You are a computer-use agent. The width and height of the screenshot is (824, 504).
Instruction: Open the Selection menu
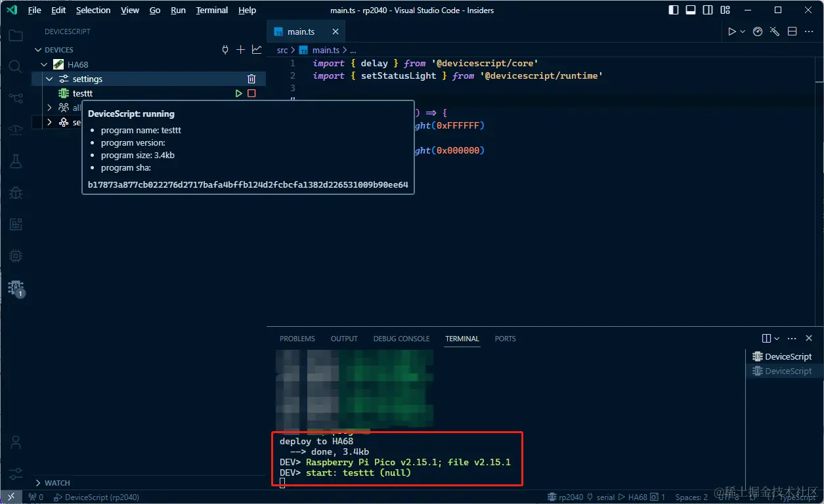coord(93,10)
